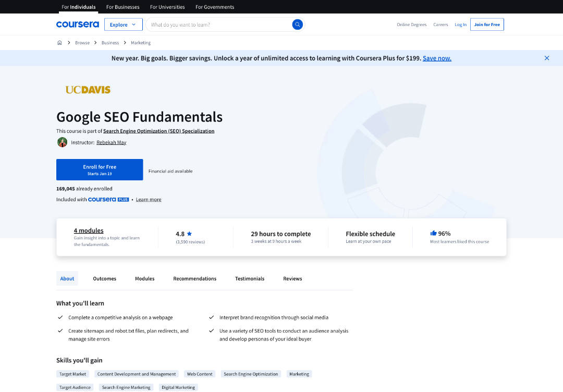Screen dimensions: 563x392
Task: Click the UC Davis logo
Action: (88, 89)
